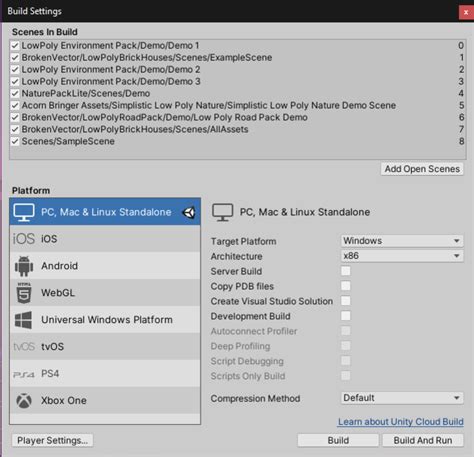Image resolution: width=474 pixels, height=457 pixels.
Task: Select the WebGL platform row
Action: point(105,293)
